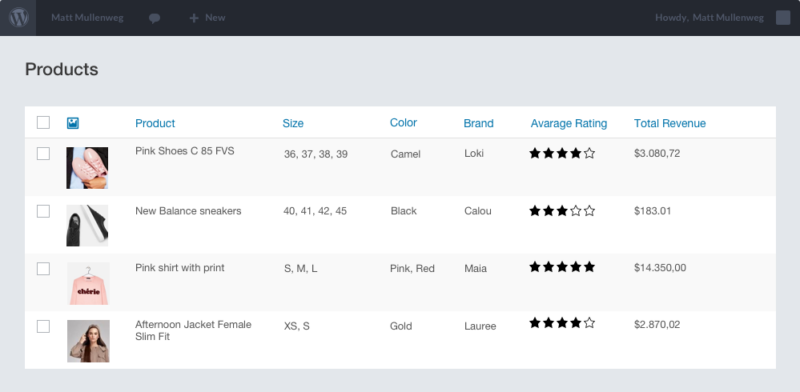Select the New Balance sneakers row checkbox

43,211
